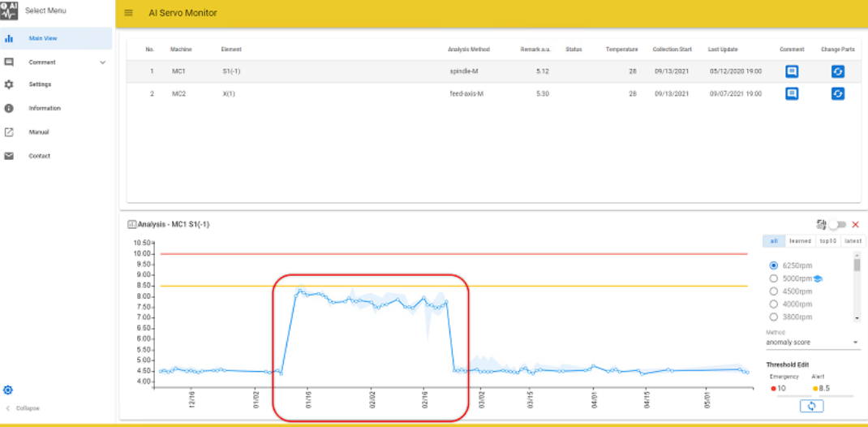Viewport: 868px width, 427px height.
Task: Click the comment icon for MC2 row
Action: point(792,93)
